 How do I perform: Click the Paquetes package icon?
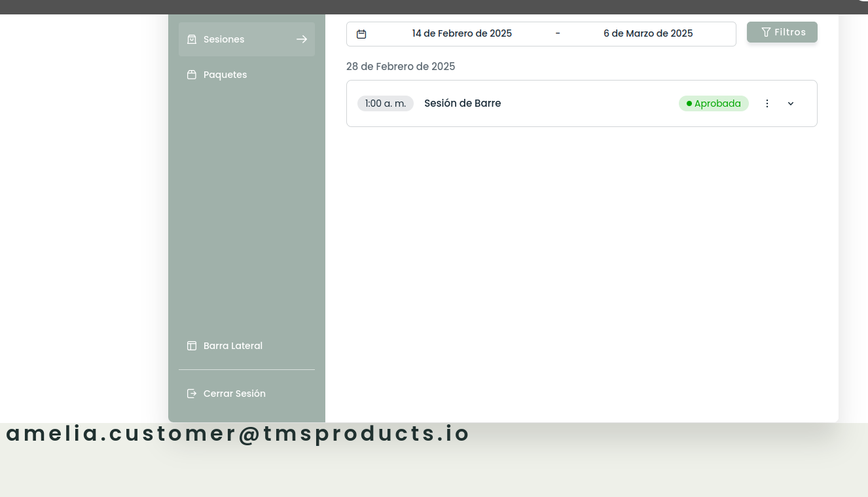click(x=192, y=75)
